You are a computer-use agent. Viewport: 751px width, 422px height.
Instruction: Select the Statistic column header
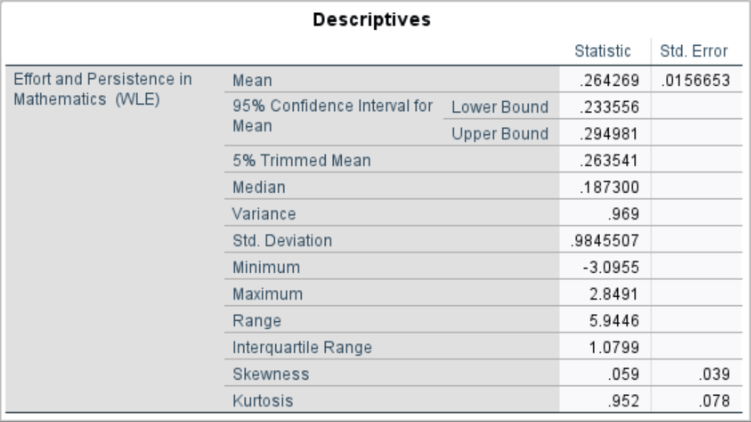(602, 51)
